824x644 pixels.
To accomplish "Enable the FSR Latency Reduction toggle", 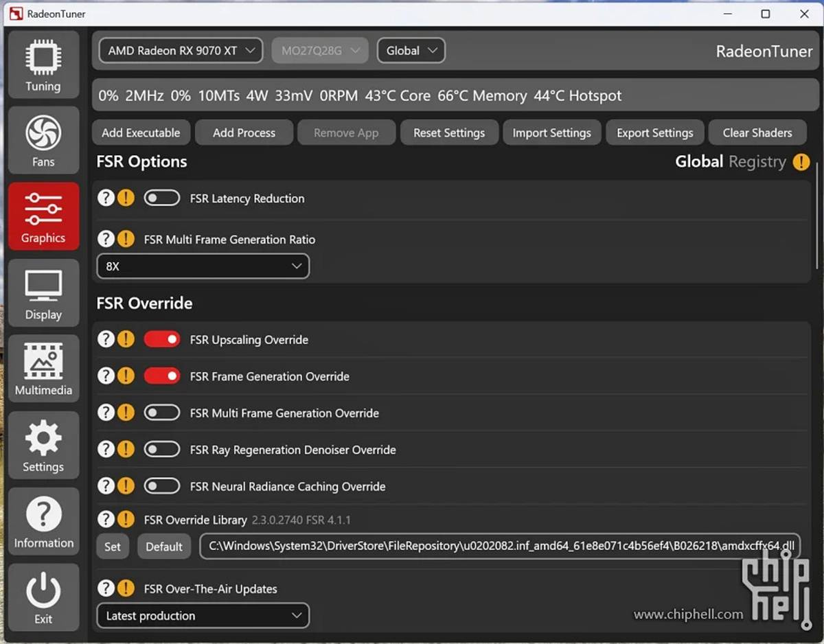I will pyautogui.click(x=162, y=198).
